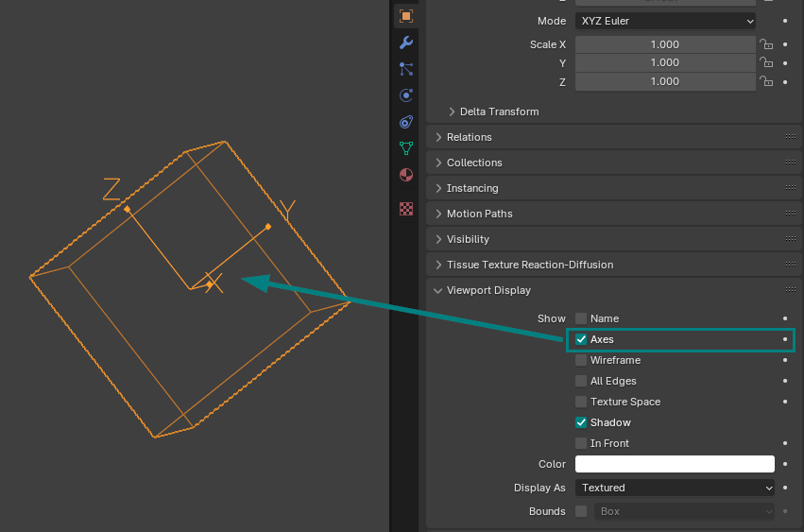The width and height of the screenshot is (804, 532).
Task: Enable the Wireframe checkbox
Action: coord(581,360)
